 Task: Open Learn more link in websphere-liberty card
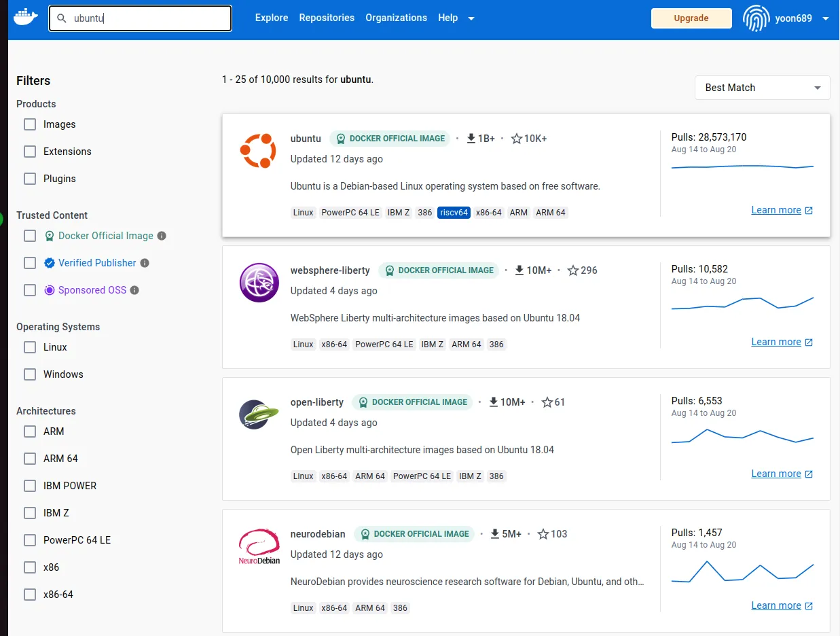coord(776,342)
